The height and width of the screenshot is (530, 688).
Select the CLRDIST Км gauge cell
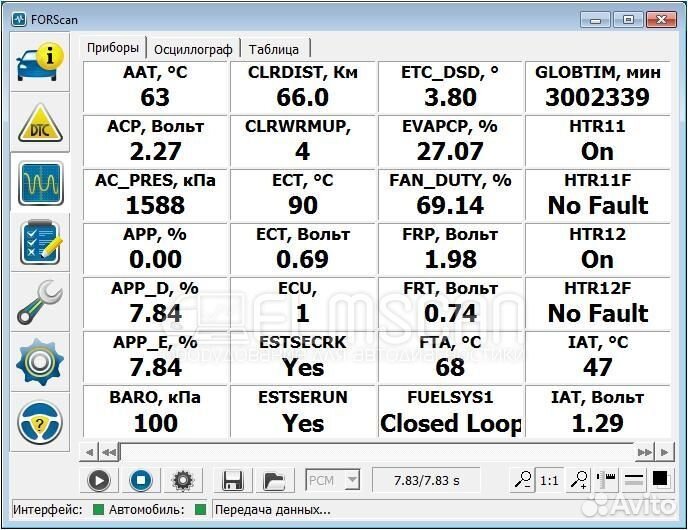(303, 86)
